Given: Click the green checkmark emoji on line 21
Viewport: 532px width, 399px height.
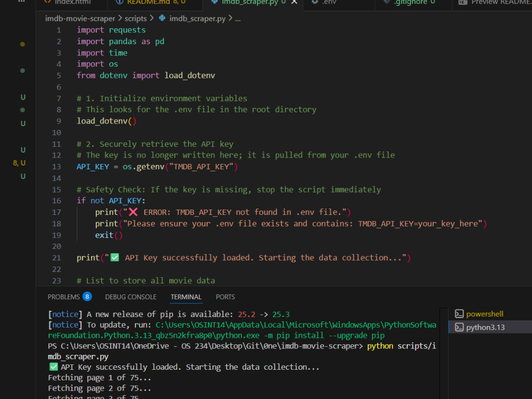Looking at the screenshot, I should [115, 257].
